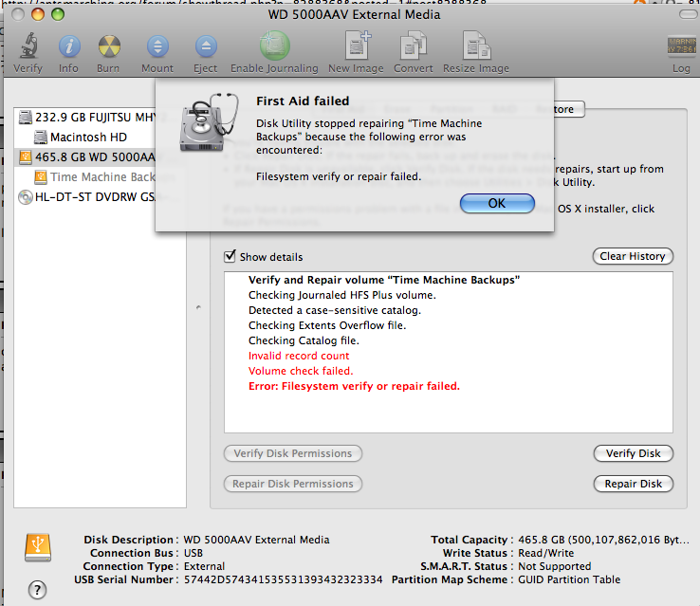
Task: Click the 'Invalid record count' log line
Action: pyautogui.click(x=299, y=356)
